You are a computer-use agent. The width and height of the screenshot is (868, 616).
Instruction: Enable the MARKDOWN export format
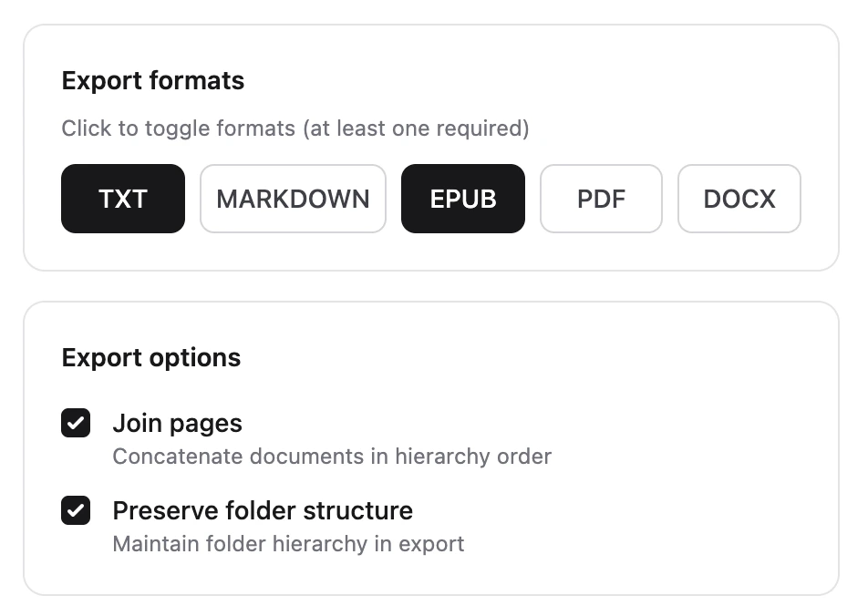coord(293,199)
